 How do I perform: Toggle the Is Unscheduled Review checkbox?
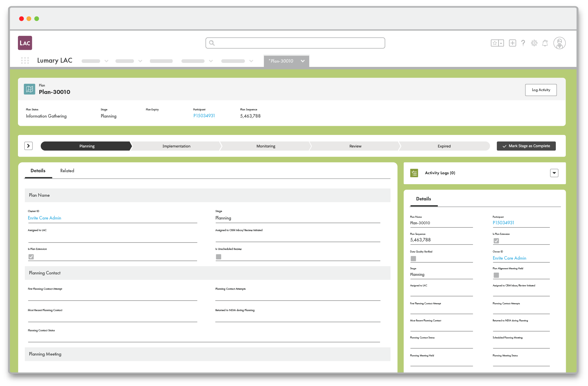[219, 257]
